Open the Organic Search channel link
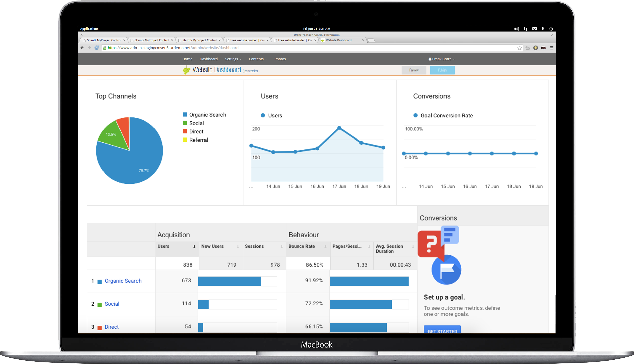Screen dimensions: 634x364 (x=123, y=281)
